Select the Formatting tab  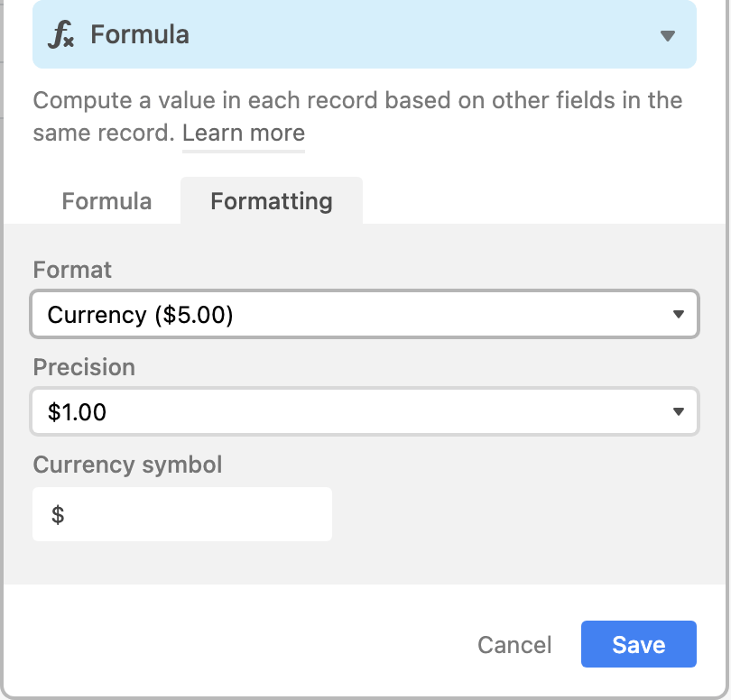click(272, 201)
